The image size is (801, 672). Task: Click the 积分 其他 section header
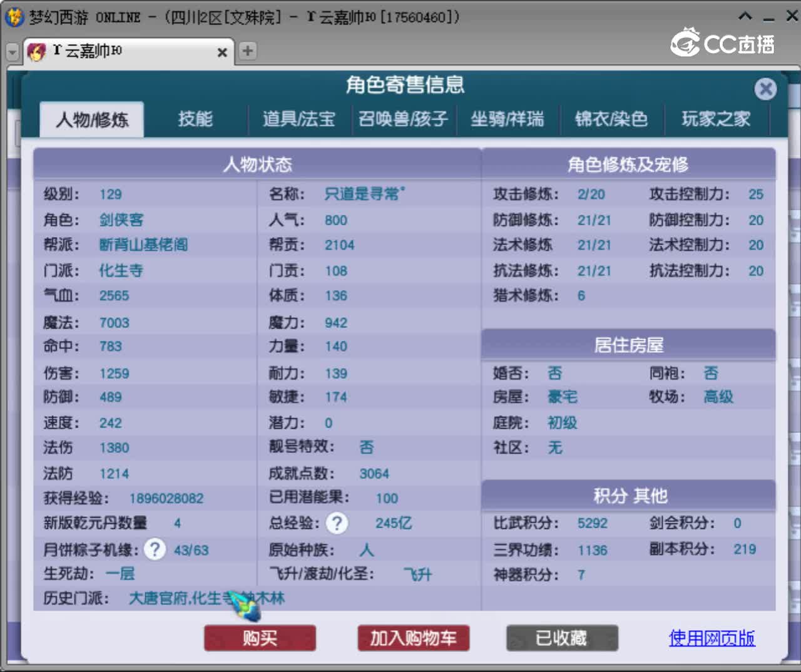[x=628, y=496]
